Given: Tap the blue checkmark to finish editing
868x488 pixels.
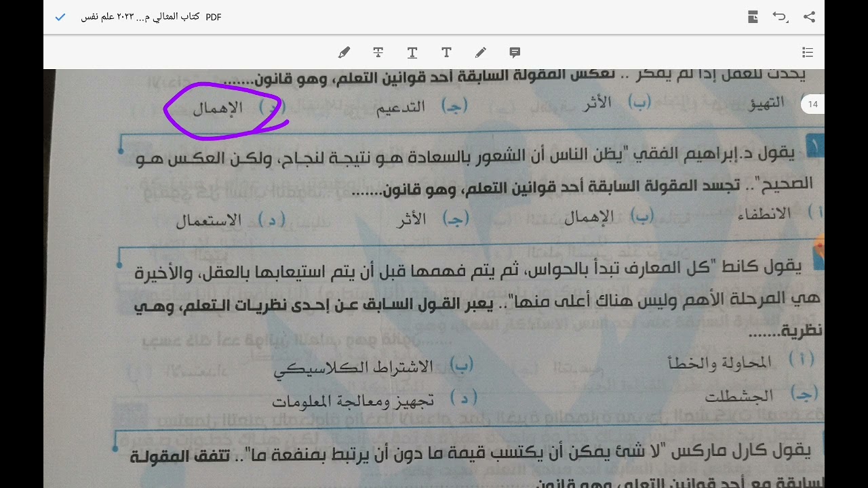Looking at the screenshot, I should tap(60, 17).
